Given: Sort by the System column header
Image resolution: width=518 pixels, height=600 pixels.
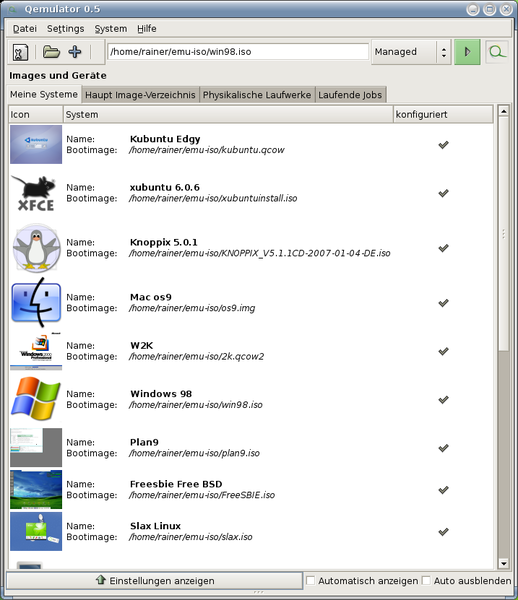Looking at the screenshot, I should click(x=228, y=114).
